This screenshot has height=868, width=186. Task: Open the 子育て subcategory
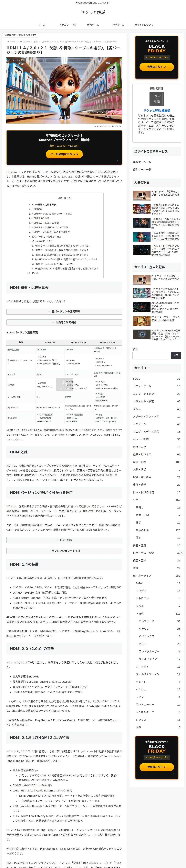[x=158, y=507]
